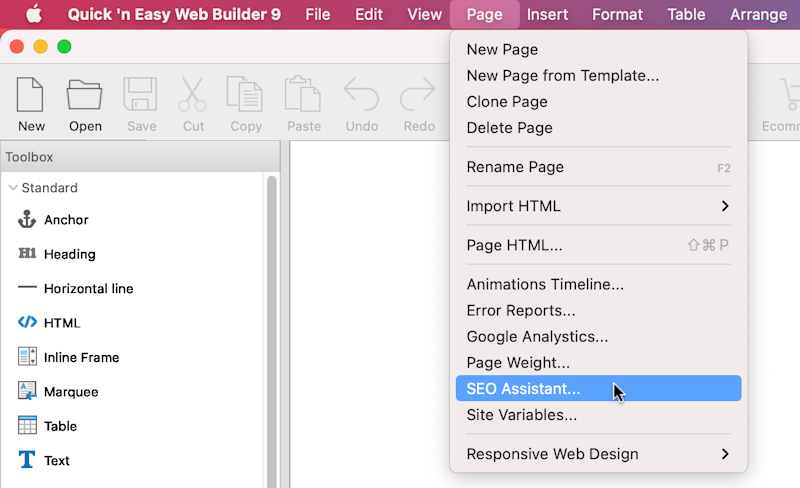Expand the Import HTML submenu
Image resolution: width=800 pixels, height=488 pixels.
click(x=725, y=206)
